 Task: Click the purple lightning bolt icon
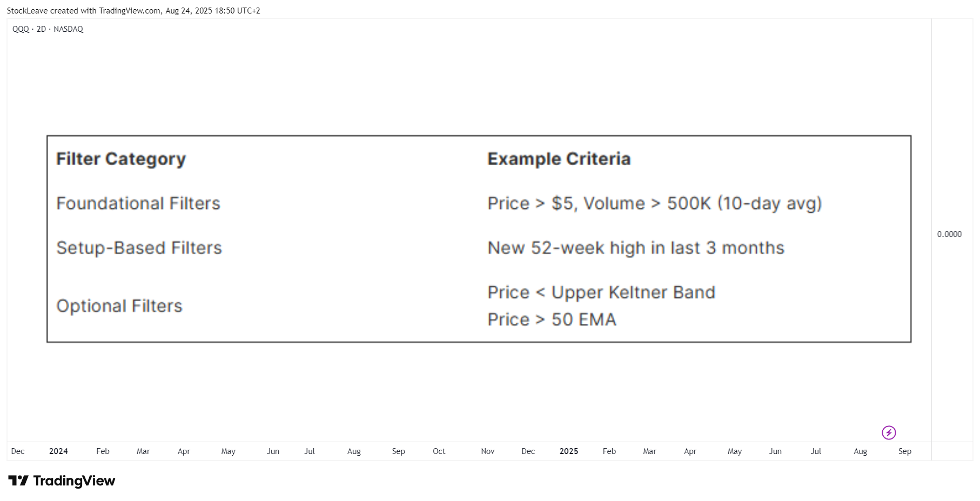[x=889, y=432]
